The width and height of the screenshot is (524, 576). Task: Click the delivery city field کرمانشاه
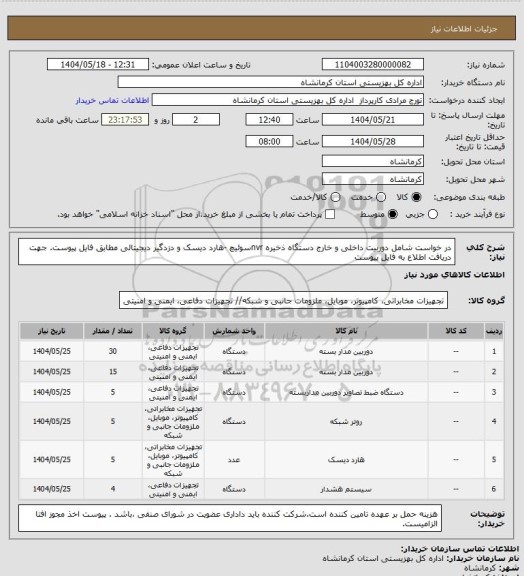(373, 179)
